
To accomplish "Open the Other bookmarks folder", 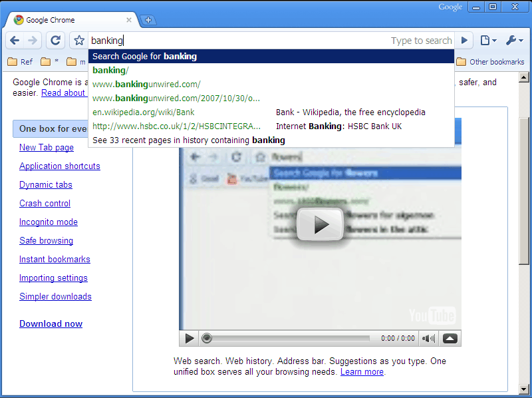I will click(490, 62).
